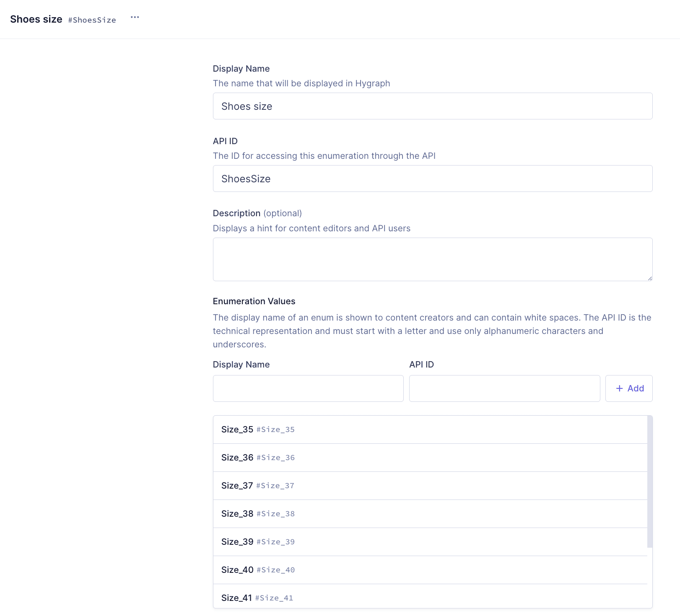Open the three-dot options menu beside ShoesSize
The image size is (680, 616).
point(135,18)
